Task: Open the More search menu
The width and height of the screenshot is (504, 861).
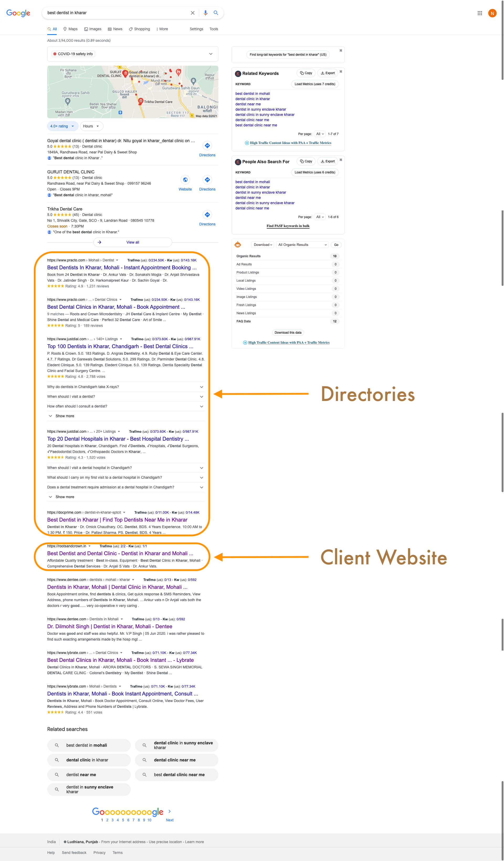Action: point(162,29)
